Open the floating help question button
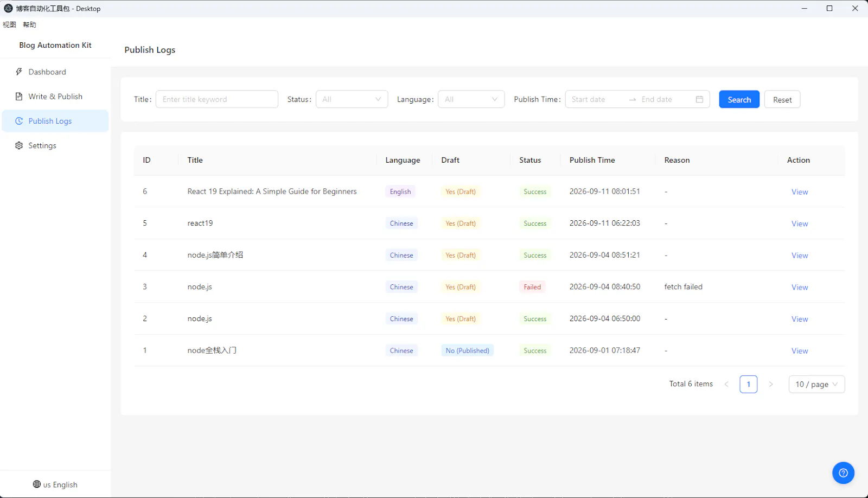Image resolution: width=868 pixels, height=498 pixels. coord(843,473)
